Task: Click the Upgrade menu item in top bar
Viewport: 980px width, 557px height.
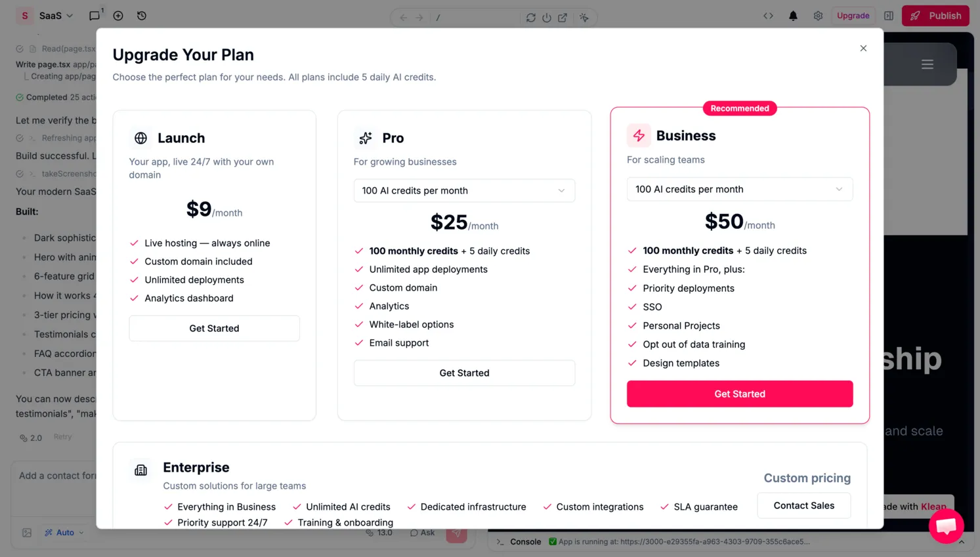Action: point(853,15)
